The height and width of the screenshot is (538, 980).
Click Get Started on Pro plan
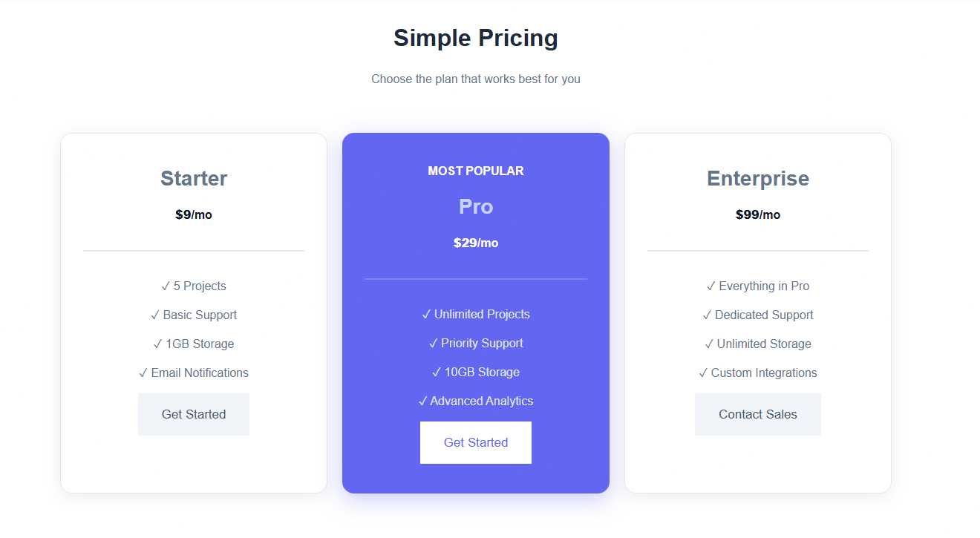point(476,442)
